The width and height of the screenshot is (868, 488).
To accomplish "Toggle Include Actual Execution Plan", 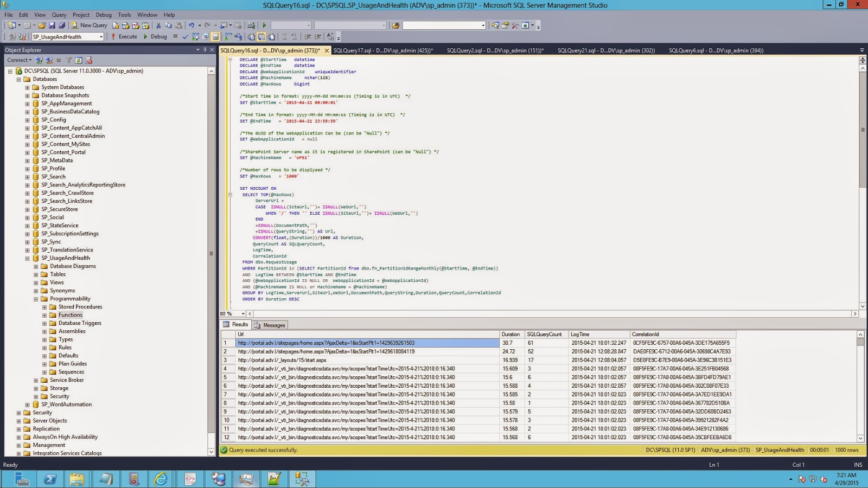I will [228, 37].
